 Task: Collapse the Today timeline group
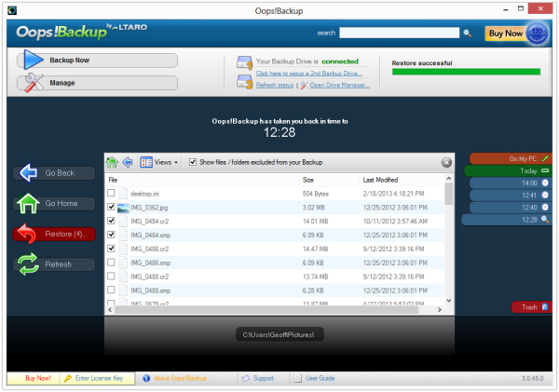point(545,170)
